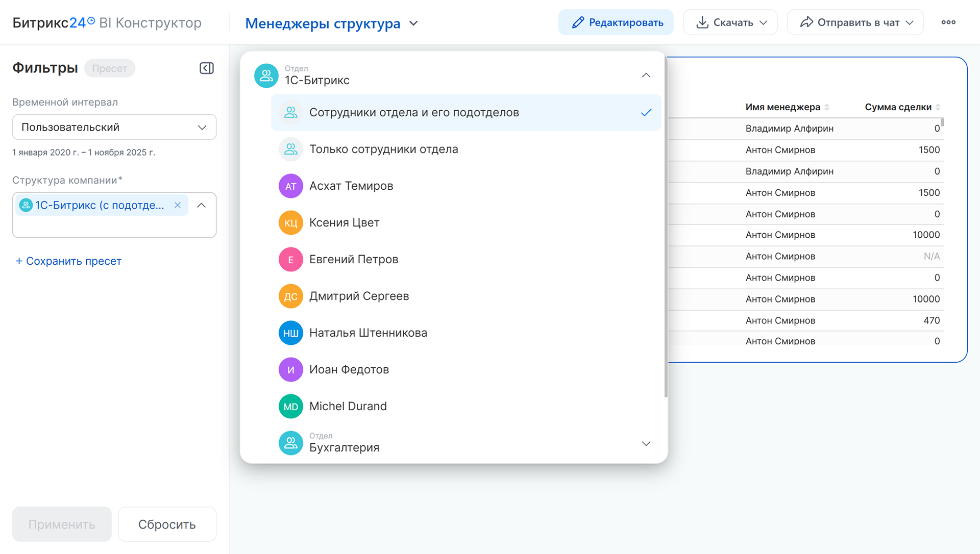Sort by Сумма сделки column arrows

(x=938, y=107)
